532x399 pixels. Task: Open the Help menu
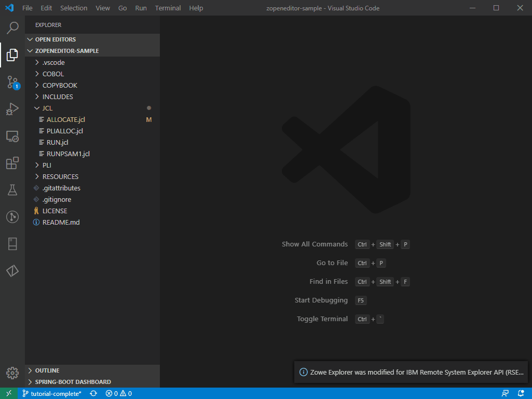[x=196, y=8]
